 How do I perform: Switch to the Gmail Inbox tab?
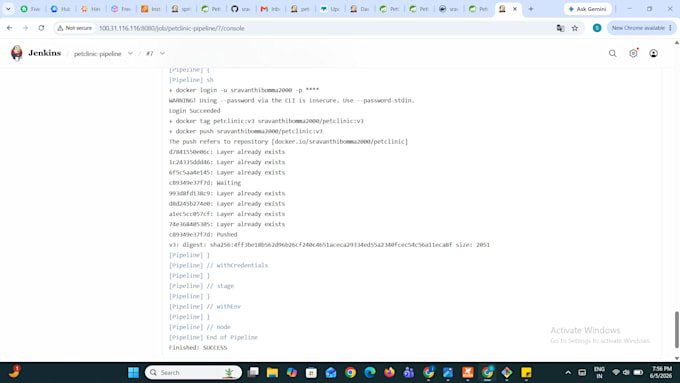click(x=270, y=9)
